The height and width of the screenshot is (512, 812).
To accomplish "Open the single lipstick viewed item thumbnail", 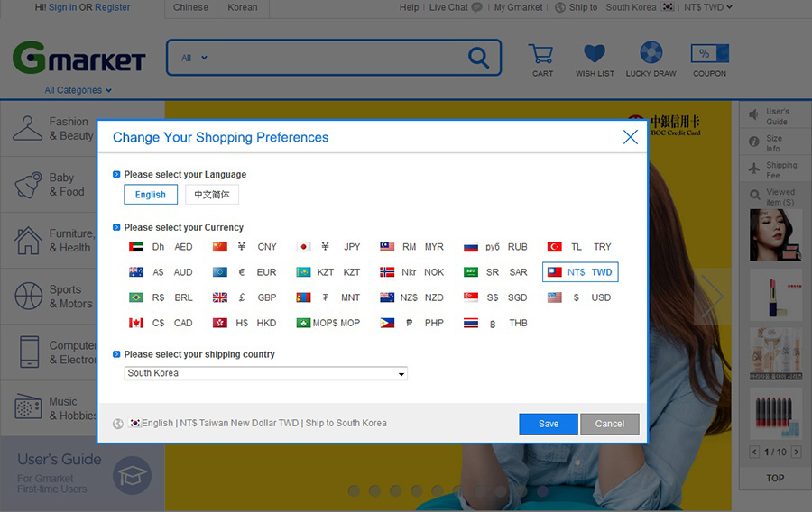I will click(x=775, y=295).
